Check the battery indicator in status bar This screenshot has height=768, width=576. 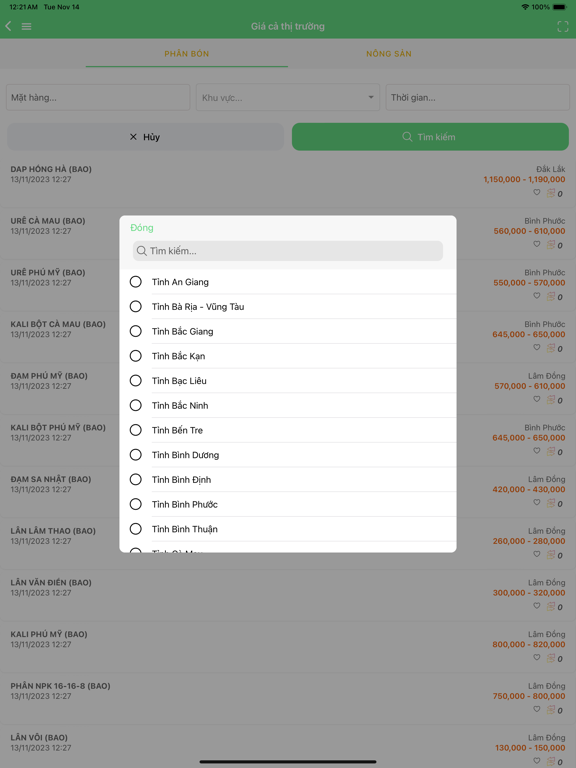[560, 7]
